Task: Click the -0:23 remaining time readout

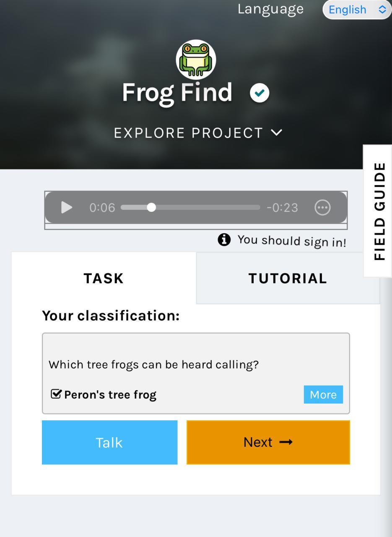Action: 282,207
